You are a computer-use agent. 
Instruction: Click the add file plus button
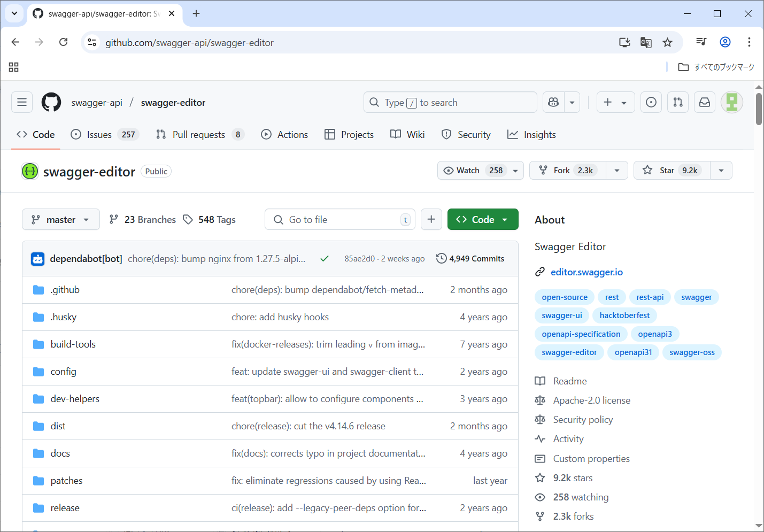tap(431, 219)
